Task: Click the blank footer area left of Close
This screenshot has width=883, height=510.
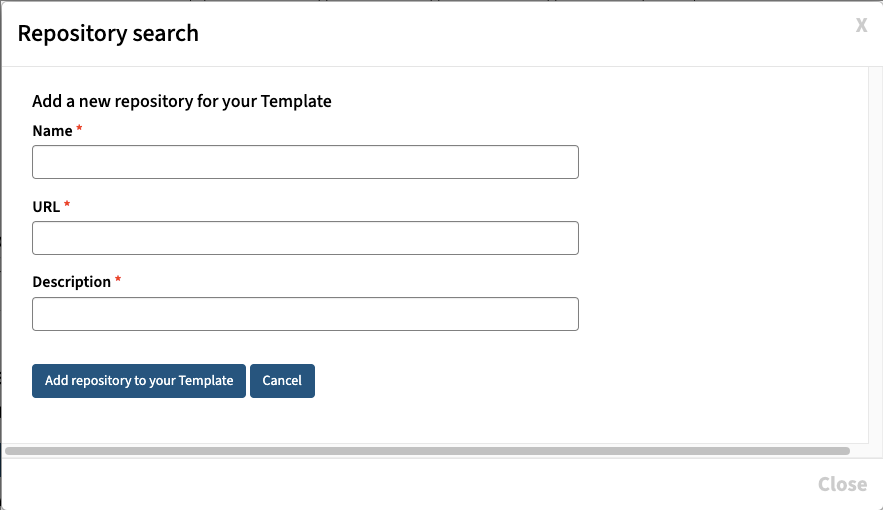Action: tap(400, 484)
